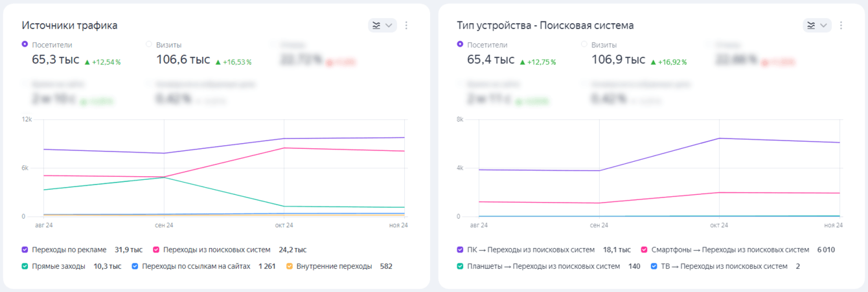Expand chart type dropdown in Тип устройства widget
This screenshot has height=292, width=868.
pyautogui.click(x=817, y=25)
